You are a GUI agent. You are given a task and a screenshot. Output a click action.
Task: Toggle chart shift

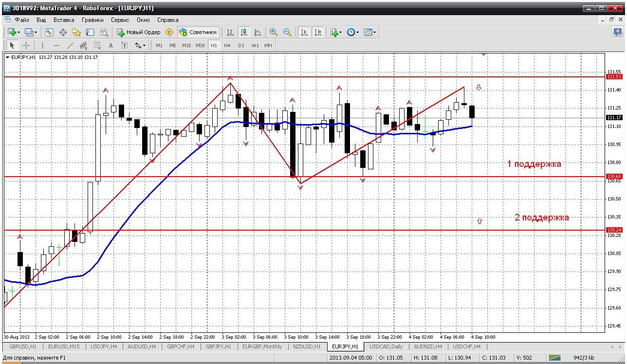click(x=318, y=32)
